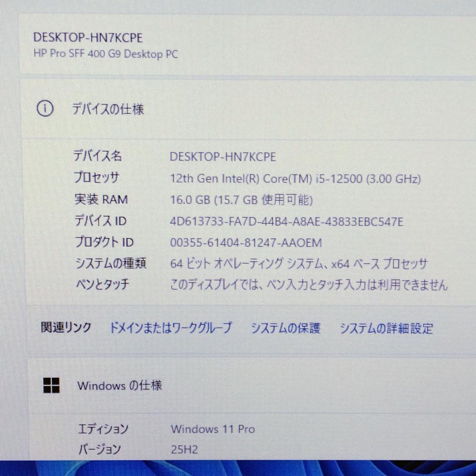This screenshot has width=476, height=476.
Task: Click the バージョン label
Action: [x=100, y=449]
